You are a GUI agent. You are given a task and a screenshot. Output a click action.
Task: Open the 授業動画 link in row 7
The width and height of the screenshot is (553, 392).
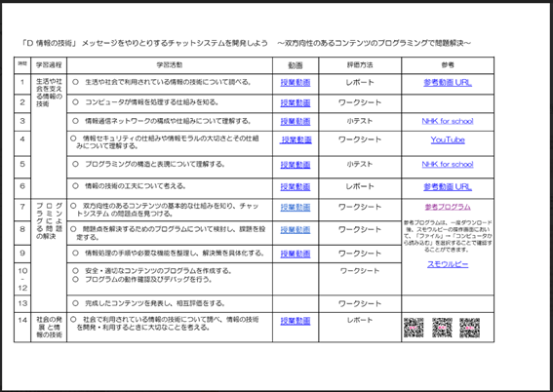tap(296, 208)
